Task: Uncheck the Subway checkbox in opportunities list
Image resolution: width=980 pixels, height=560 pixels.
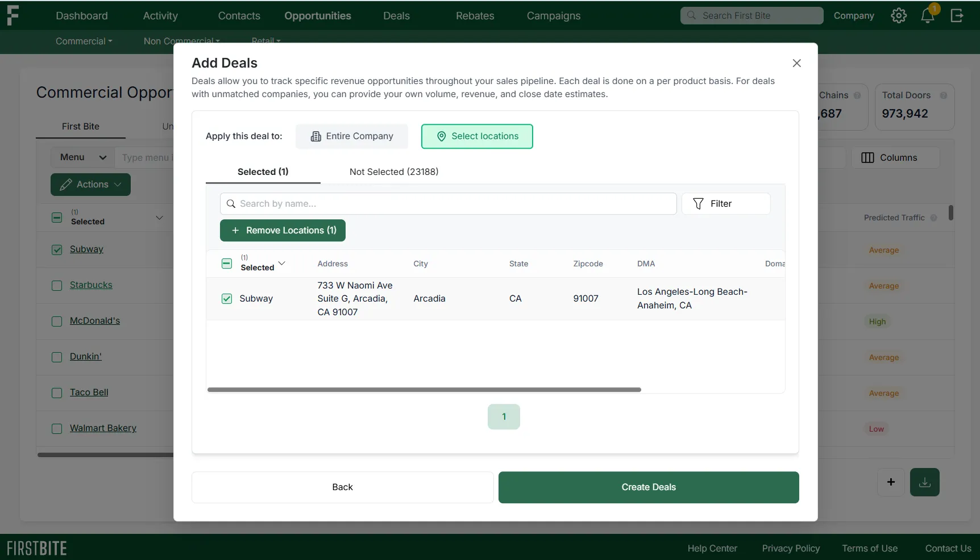Action: (57, 250)
